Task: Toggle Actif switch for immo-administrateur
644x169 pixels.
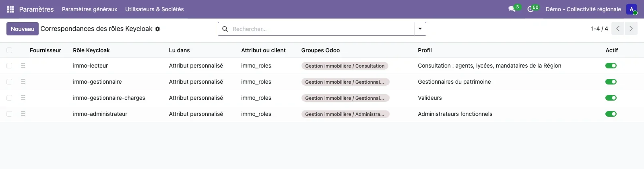Action: [x=611, y=114]
